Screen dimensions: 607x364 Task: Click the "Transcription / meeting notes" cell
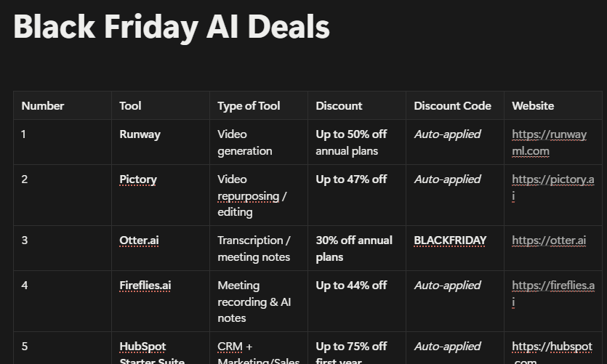(x=254, y=248)
